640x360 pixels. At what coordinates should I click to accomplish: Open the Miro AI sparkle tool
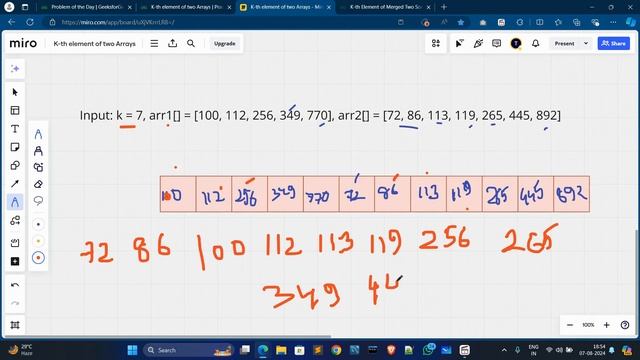15,69
